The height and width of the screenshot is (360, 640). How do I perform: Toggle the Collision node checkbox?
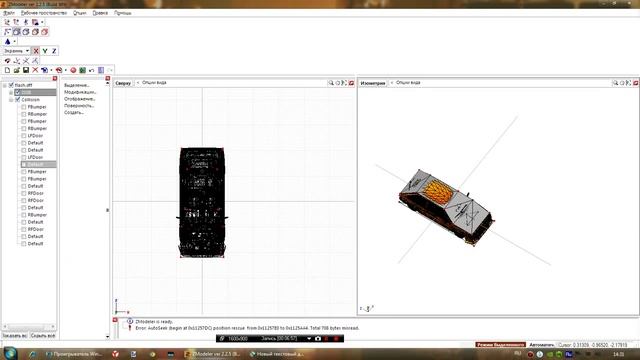(x=18, y=100)
